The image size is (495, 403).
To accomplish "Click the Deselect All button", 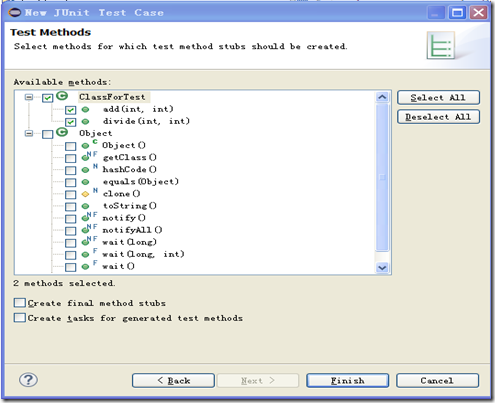I will 438,117.
